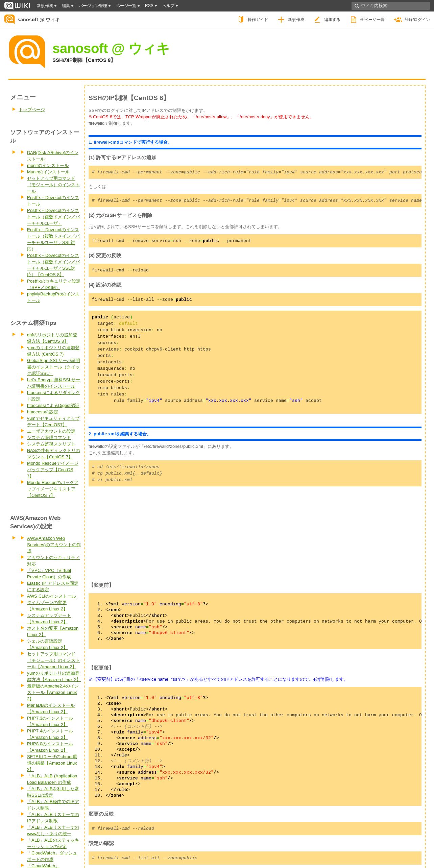The height and width of the screenshot is (868, 434).
Task: Open MariaDBのインストール【Amazon Linux 2】 link
Action: point(51,708)
